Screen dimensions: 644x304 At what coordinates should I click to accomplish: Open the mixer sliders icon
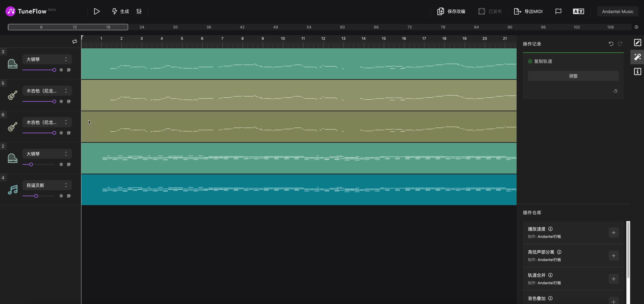139,11
